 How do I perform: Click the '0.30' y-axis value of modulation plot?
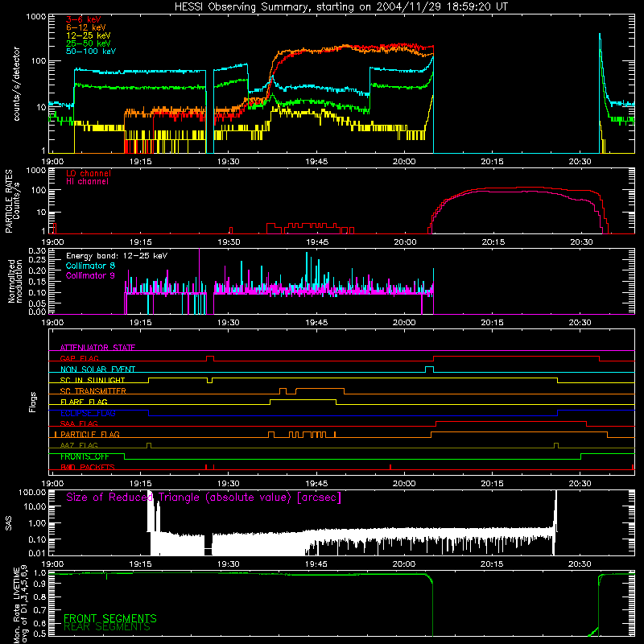click(x=37, y=250)
